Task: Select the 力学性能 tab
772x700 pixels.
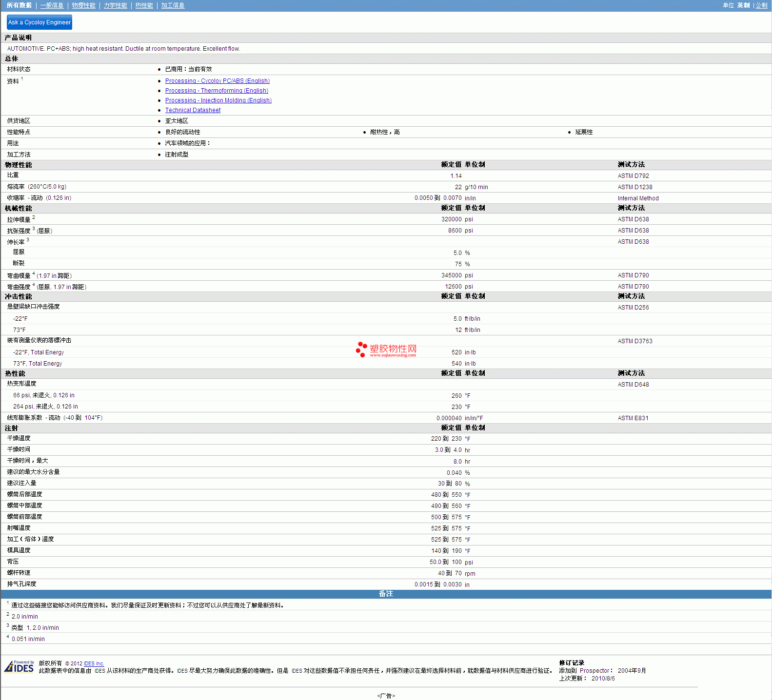Action: point(115,5)
